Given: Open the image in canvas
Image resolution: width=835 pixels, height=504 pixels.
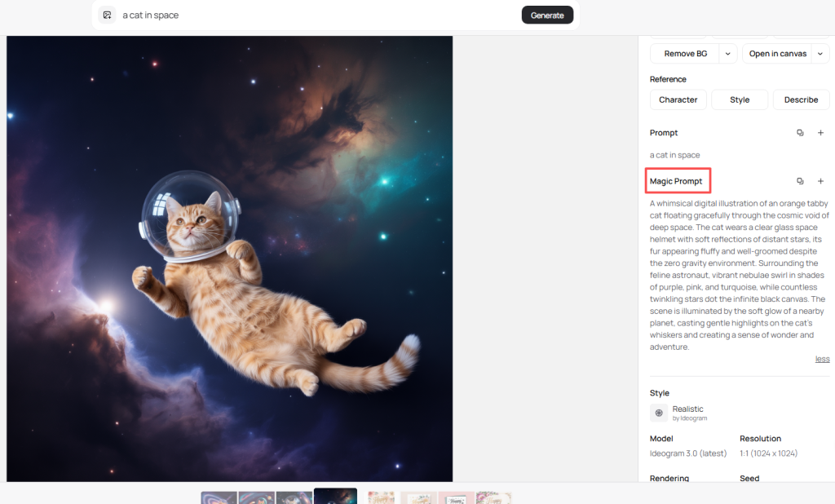Looking at the screenshot, I should pos(777,54).
